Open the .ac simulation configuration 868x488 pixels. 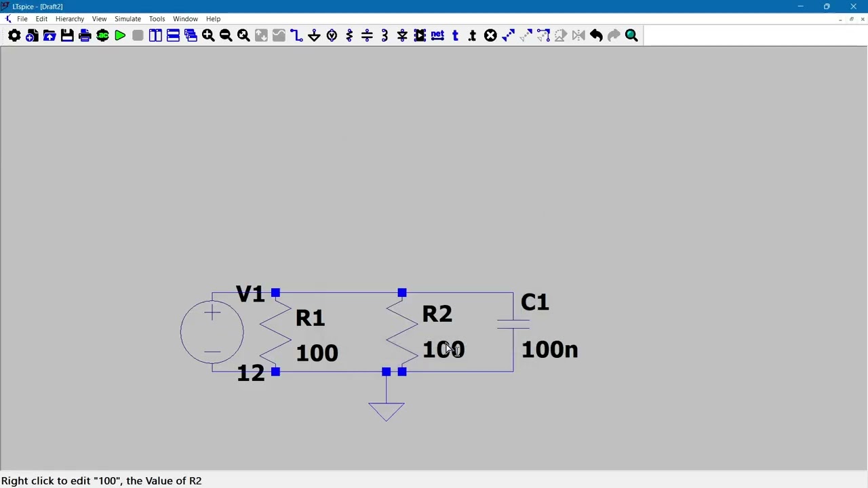pyautogui.click(x=102, y=35)
